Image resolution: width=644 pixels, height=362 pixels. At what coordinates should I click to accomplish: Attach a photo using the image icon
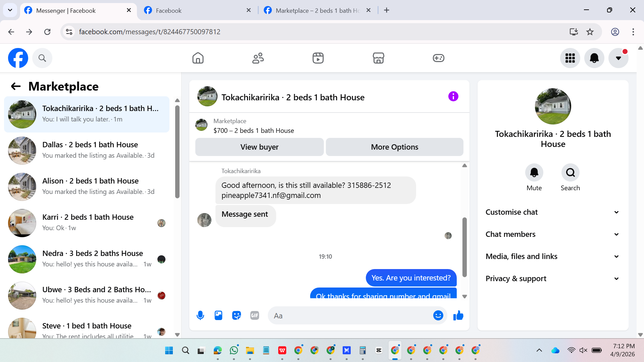218,315
